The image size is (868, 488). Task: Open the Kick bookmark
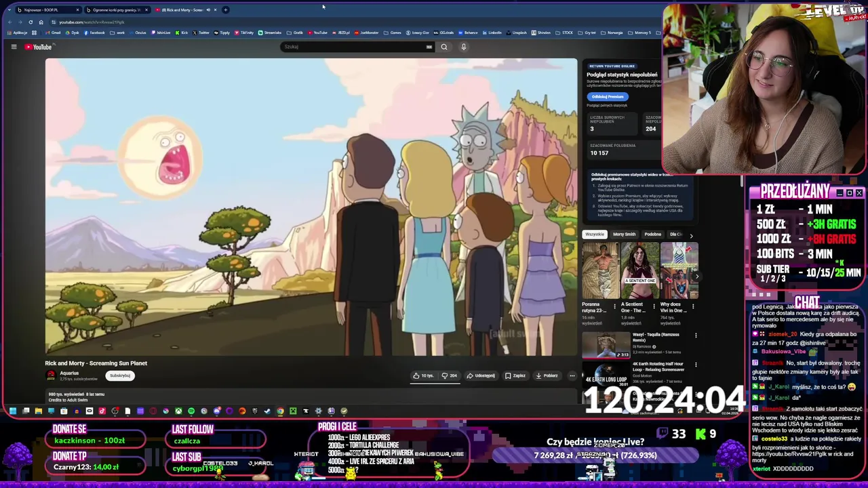click(181, 33)
